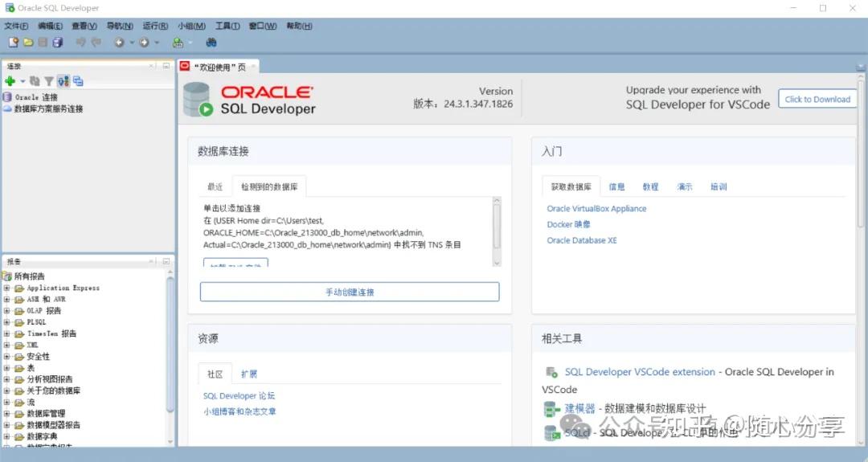Select the 检测到的数据库 tab
This screenshot has width=868, height=462.
269,186
